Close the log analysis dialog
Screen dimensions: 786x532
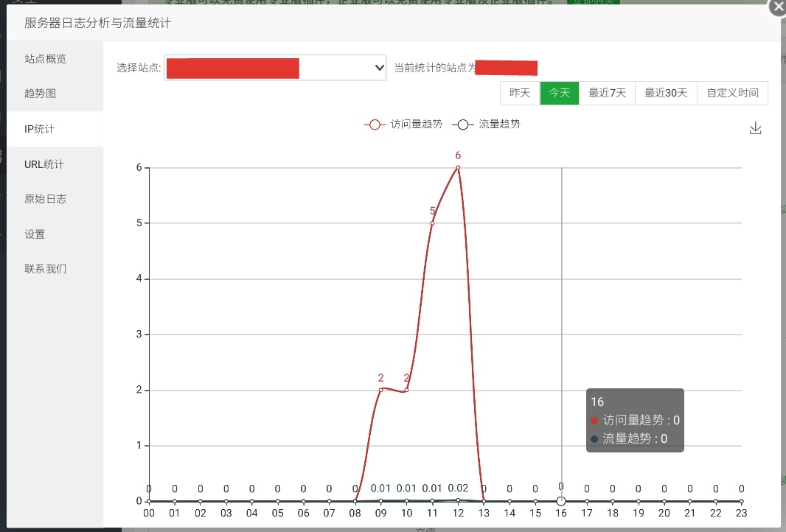tap(778, 7)
